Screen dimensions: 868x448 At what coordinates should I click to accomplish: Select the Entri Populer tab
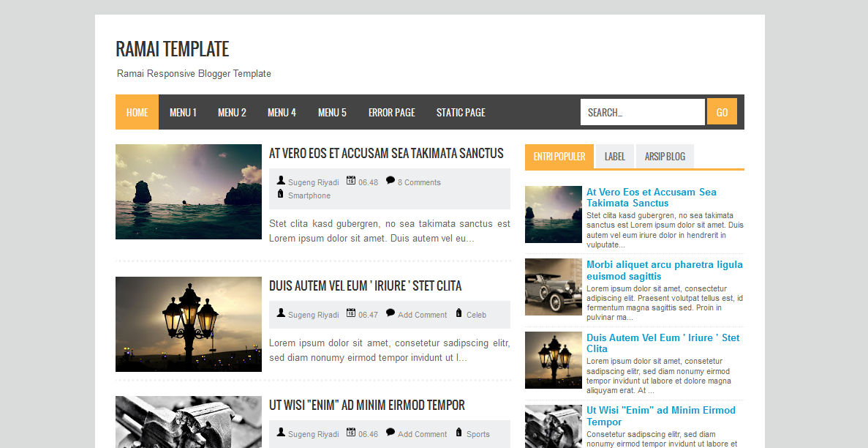(559, 157)
